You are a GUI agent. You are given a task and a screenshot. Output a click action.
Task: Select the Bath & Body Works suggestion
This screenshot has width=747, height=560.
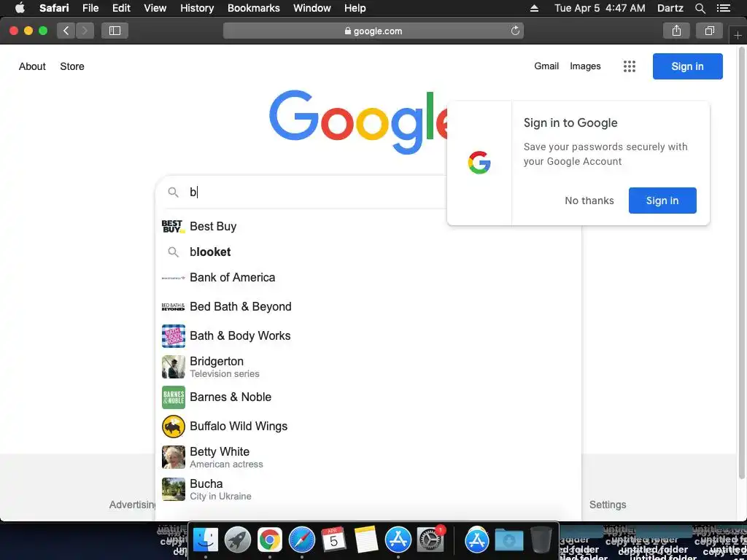(x=368, y=336)
